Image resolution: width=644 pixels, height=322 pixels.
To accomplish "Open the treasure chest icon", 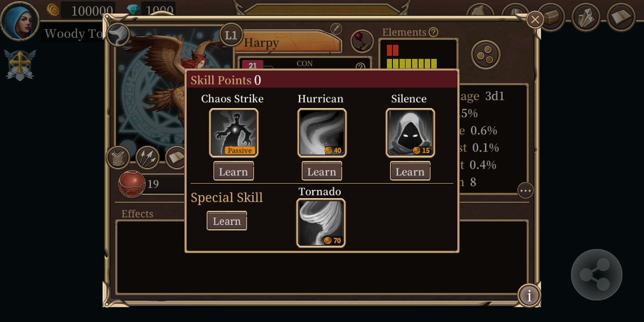I will 550,18.
